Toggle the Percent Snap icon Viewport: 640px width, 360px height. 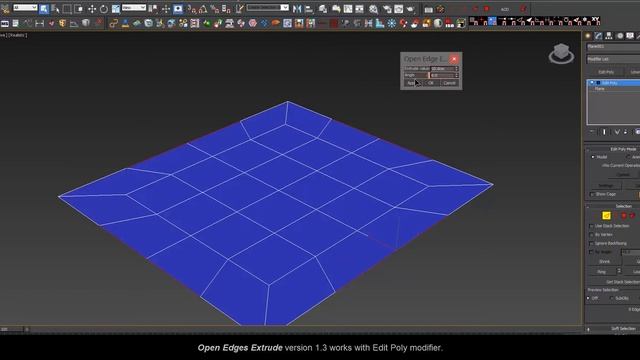tap(214, 9)
